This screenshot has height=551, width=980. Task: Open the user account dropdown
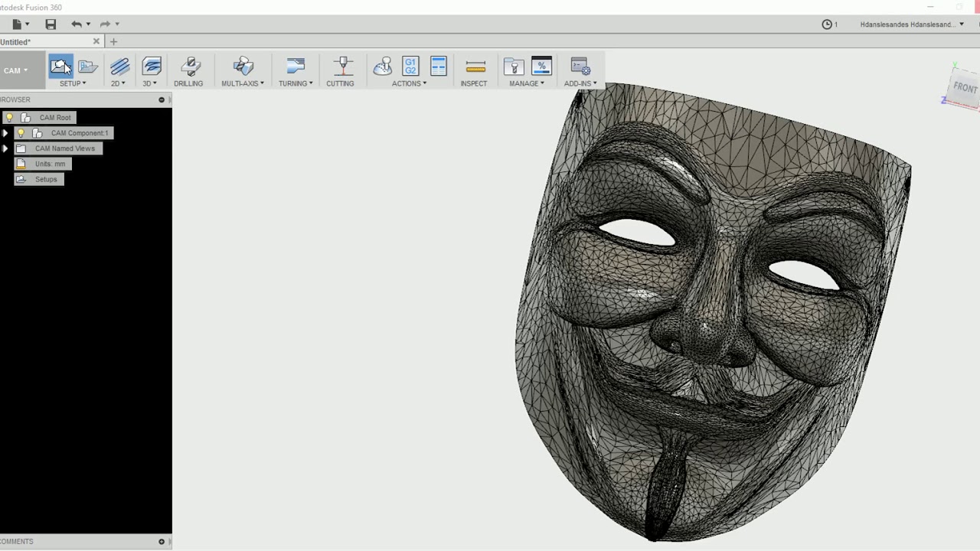(x=911, y=24)
